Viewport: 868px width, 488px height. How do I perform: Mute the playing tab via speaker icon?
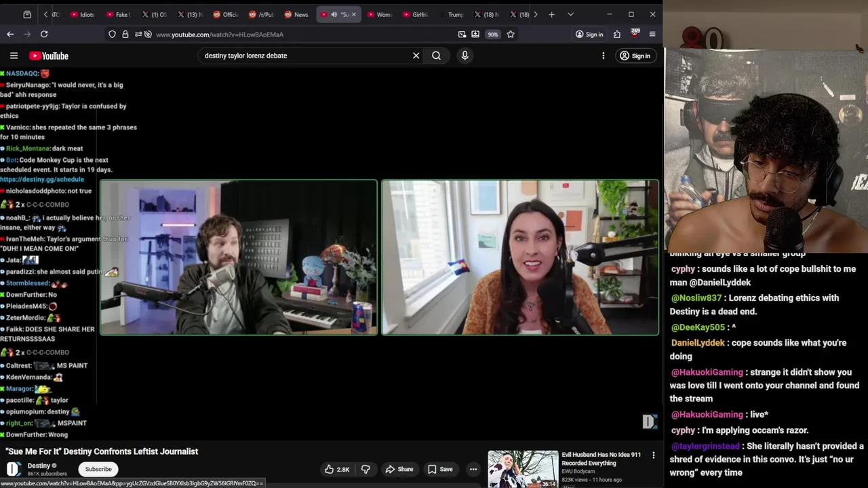pyautogui.click(x=334, y=14)
